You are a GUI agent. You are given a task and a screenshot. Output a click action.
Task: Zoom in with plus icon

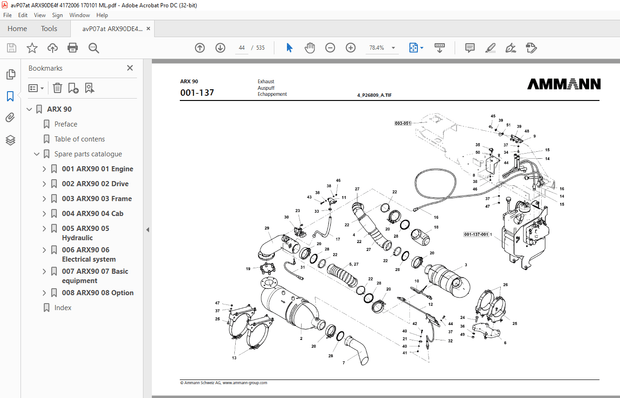(x=351, y=48)
